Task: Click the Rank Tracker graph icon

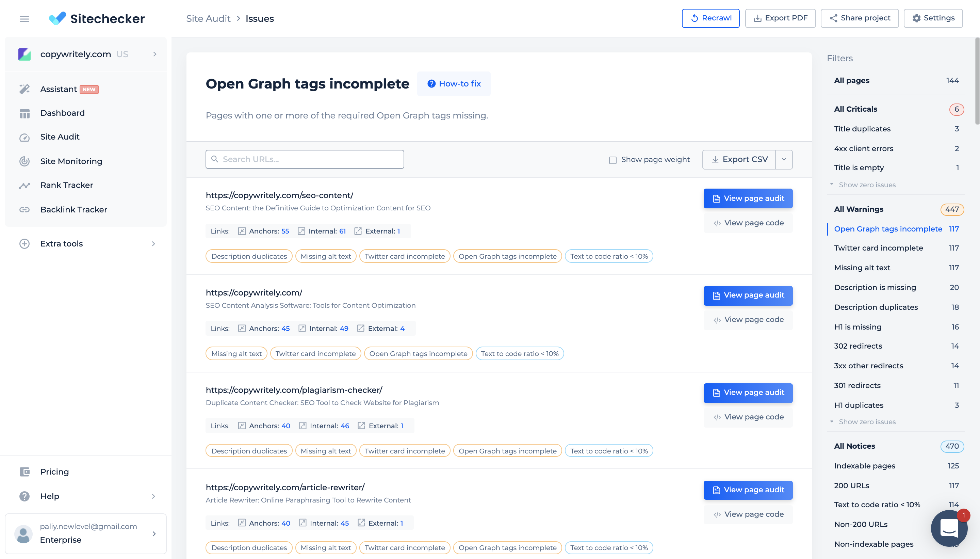Action: coord(24,186)
